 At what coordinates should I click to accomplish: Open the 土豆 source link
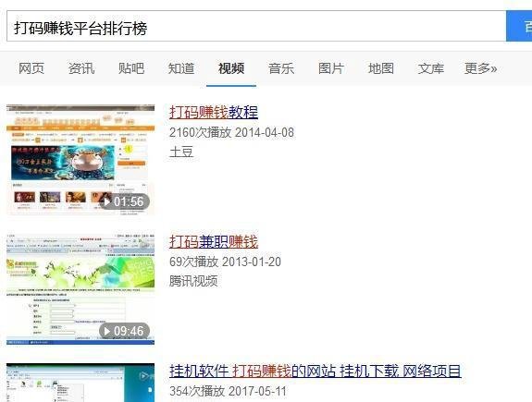(x=181, y=152)
